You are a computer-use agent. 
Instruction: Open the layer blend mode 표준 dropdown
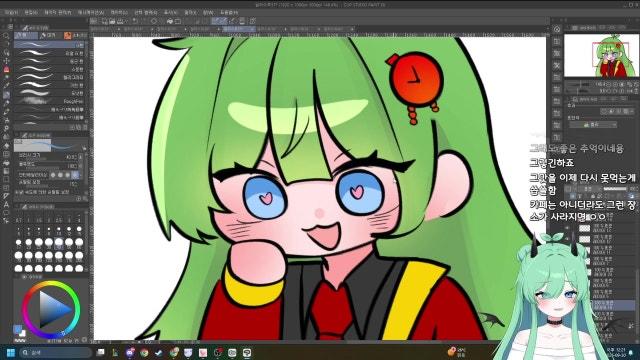584,189
